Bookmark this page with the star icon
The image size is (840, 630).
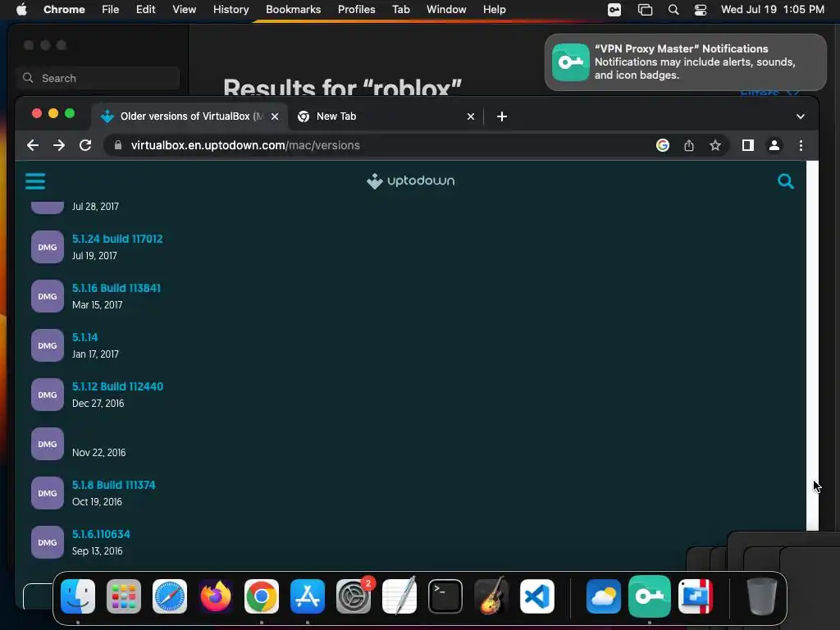click(715, 145)
